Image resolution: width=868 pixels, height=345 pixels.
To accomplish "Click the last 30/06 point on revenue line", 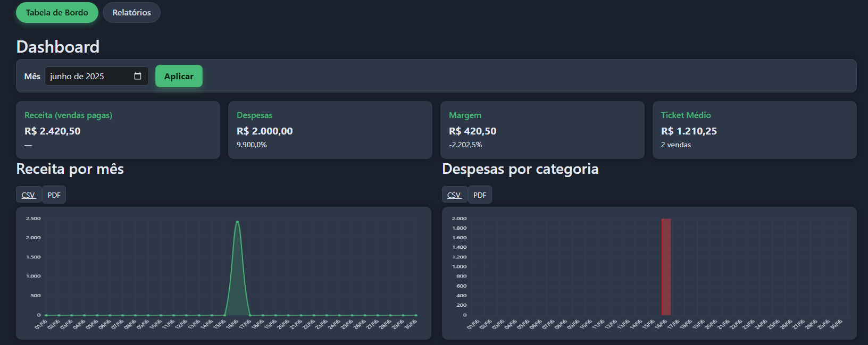I will coord(416,315).
